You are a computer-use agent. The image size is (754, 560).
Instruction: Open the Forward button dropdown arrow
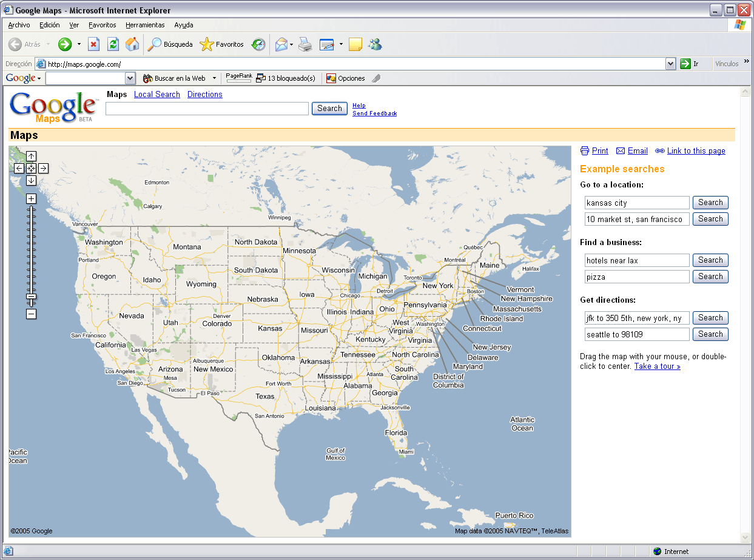[79, 44]
